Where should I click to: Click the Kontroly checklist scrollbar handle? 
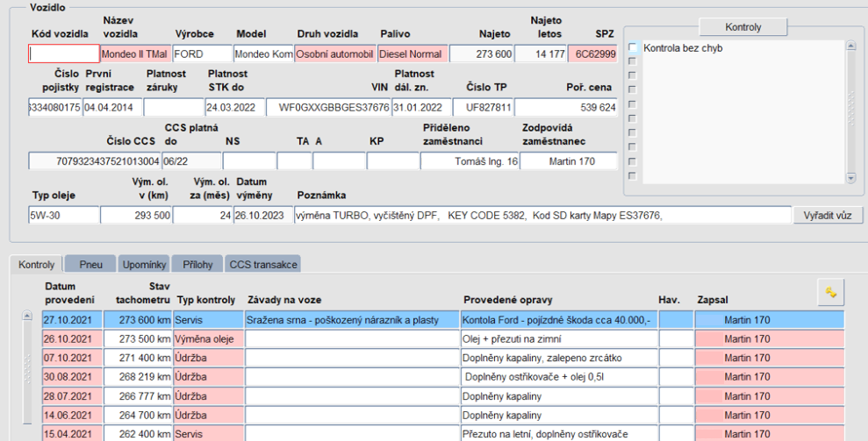(x=850, y=110)
